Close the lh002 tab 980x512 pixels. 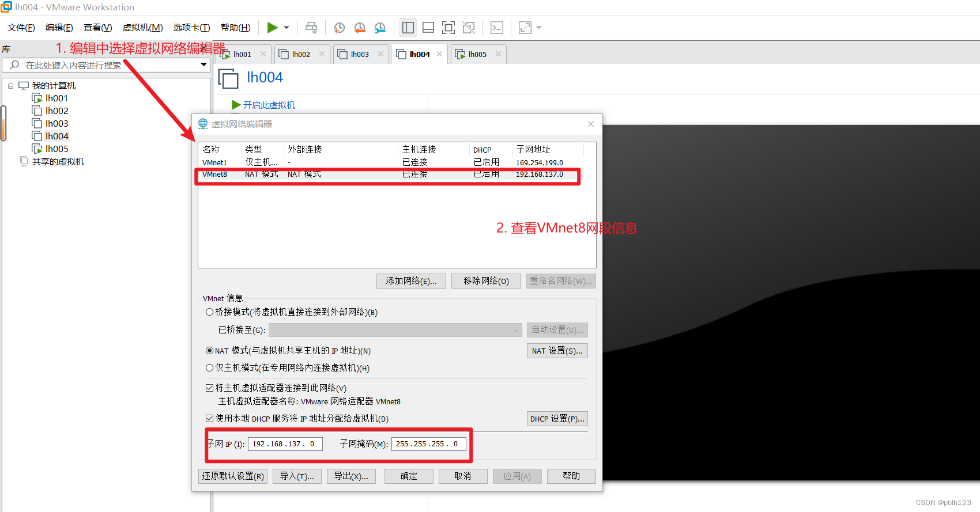[x=322, y=54]
